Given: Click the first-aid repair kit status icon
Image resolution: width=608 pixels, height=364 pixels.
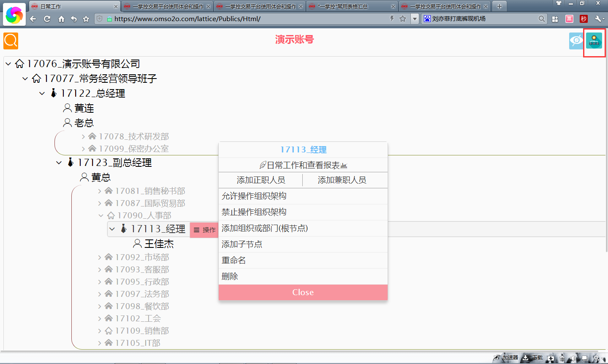Looking at the screenshot, I should (x=551, y=358).
